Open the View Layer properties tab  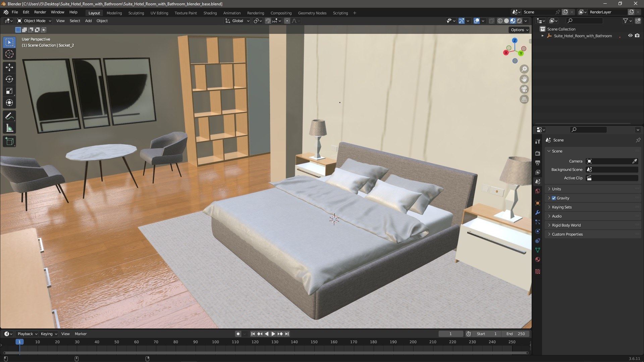[538, 172]
